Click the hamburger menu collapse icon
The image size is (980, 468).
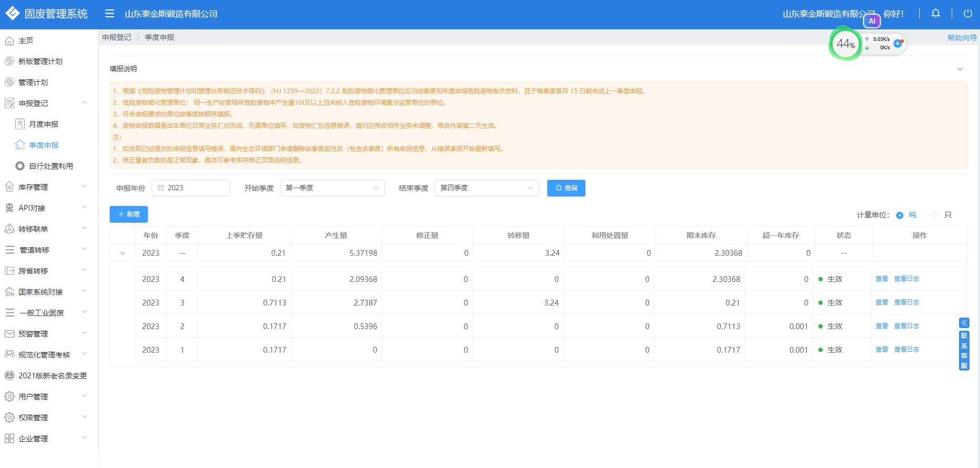coord(110,14)
